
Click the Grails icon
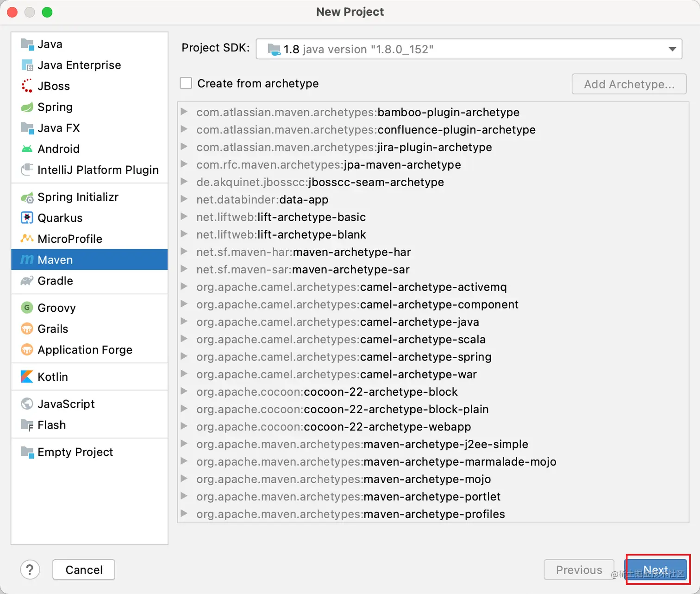27,329
